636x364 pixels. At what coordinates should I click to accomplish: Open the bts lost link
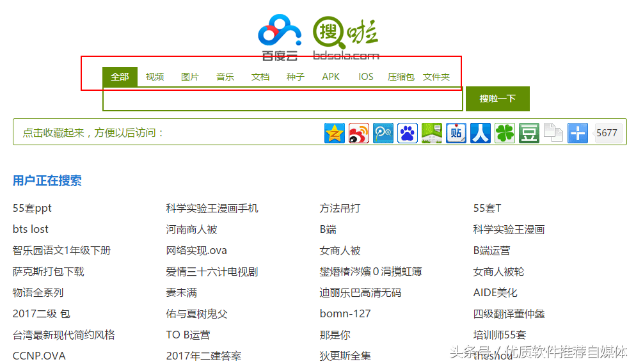[31, 230]
